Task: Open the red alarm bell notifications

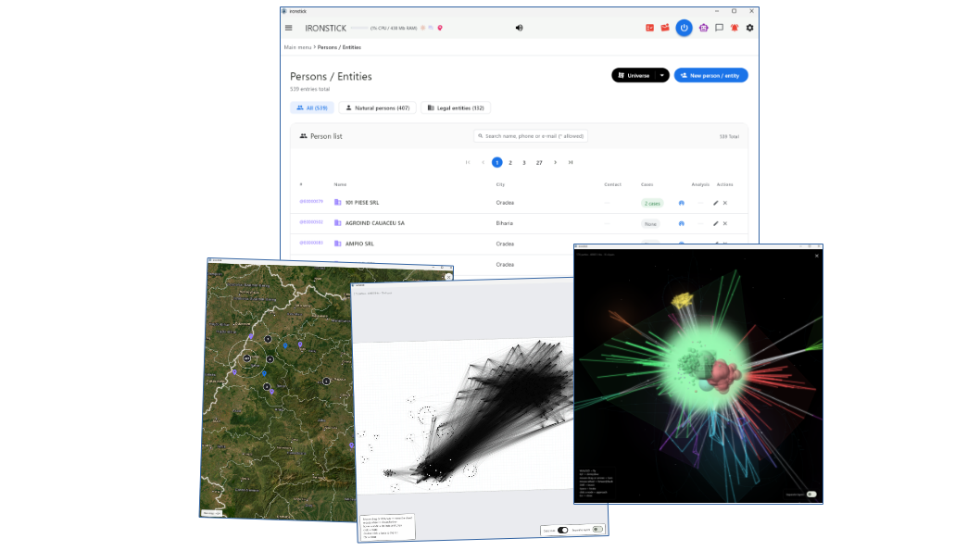Action: coord(735,28)
